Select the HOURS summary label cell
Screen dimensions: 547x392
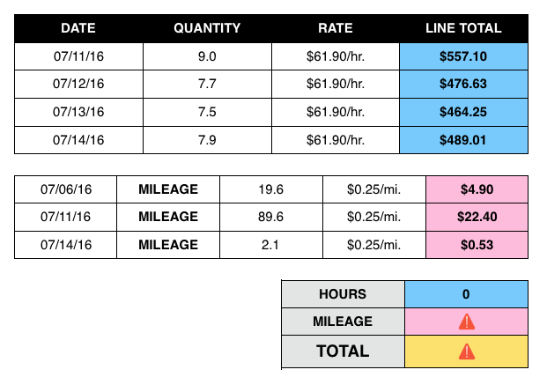pyautogui.click(x=342, y=294)
